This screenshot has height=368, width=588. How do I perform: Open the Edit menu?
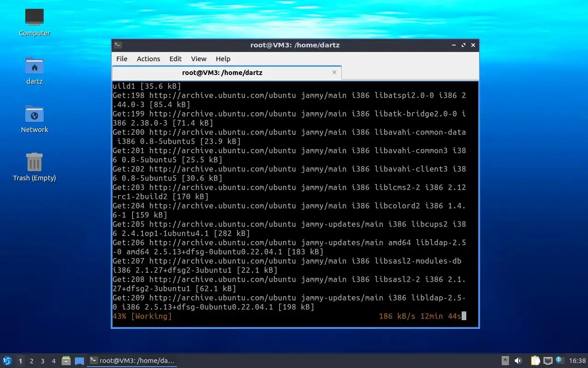pyautogui.click(x=175, y=59)
